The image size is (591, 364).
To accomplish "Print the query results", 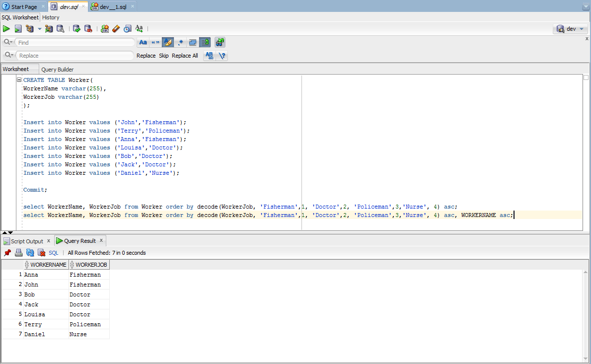I will (x=18, y=253).
